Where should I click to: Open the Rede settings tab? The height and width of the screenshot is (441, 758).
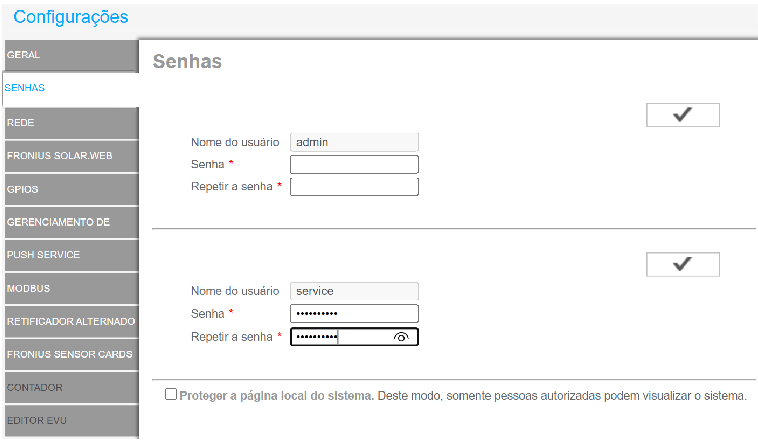68,122
